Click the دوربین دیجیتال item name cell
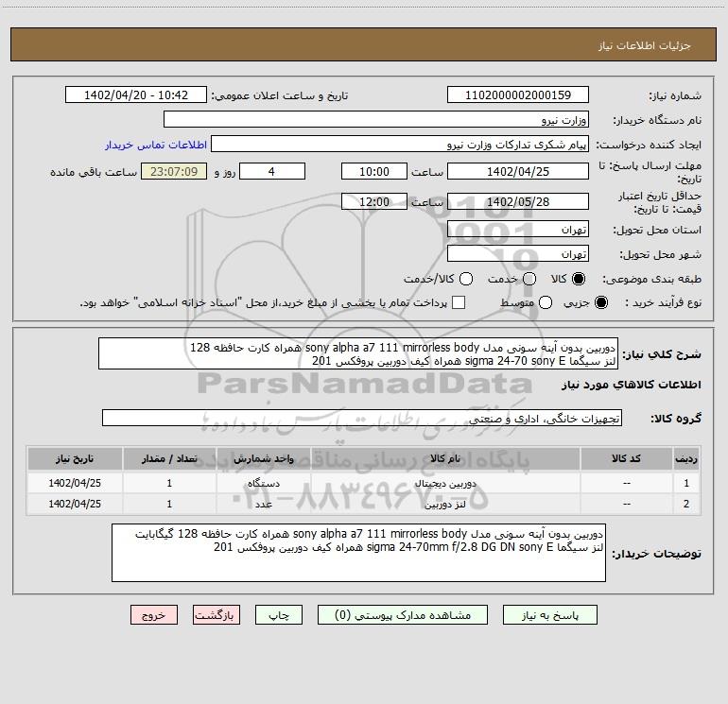This screenshot has height=704, width=728. pyautogui.click(x=444, y=483)
